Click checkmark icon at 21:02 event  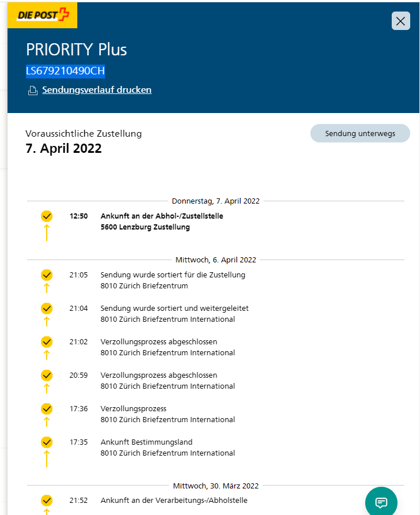(x=47, y=342)
